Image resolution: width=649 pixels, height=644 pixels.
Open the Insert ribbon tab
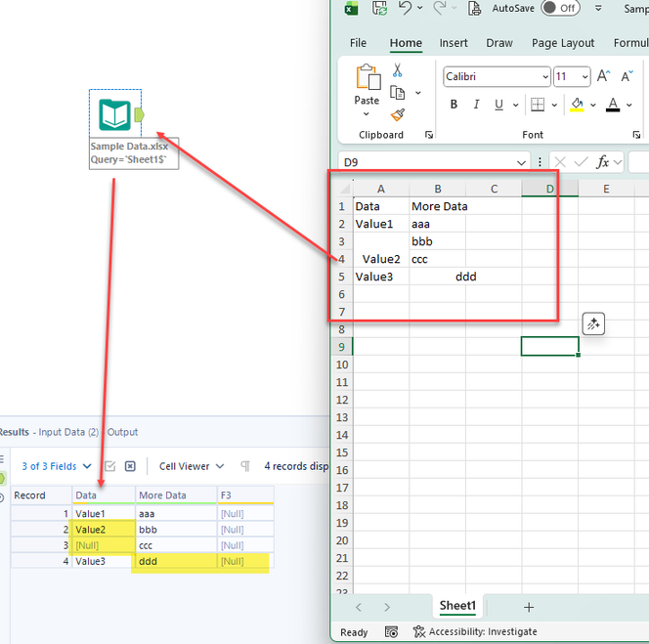tap(454, 43)
